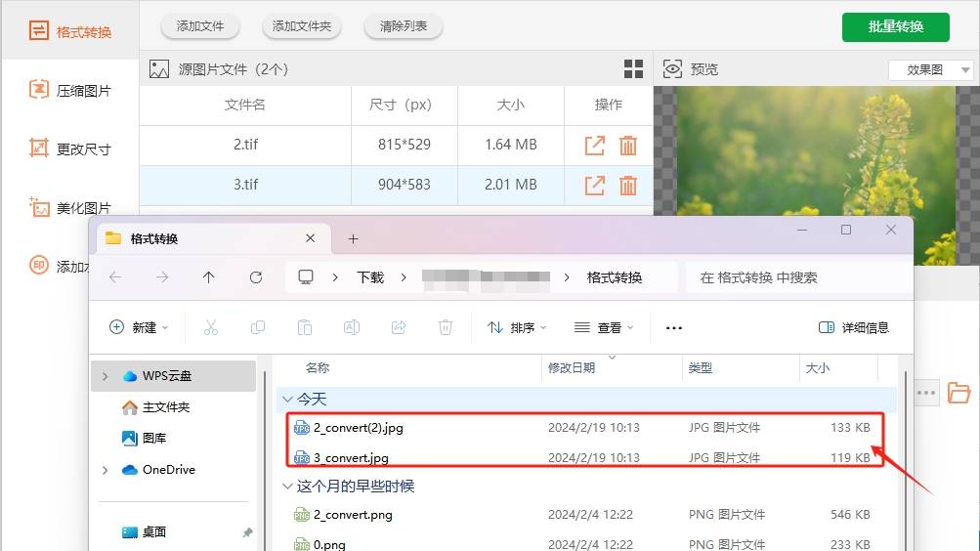This screenshot has height=551, width=980.
Task: Expand the chevron after 下载 breadcrumb
Action: [x=404, y=277]
